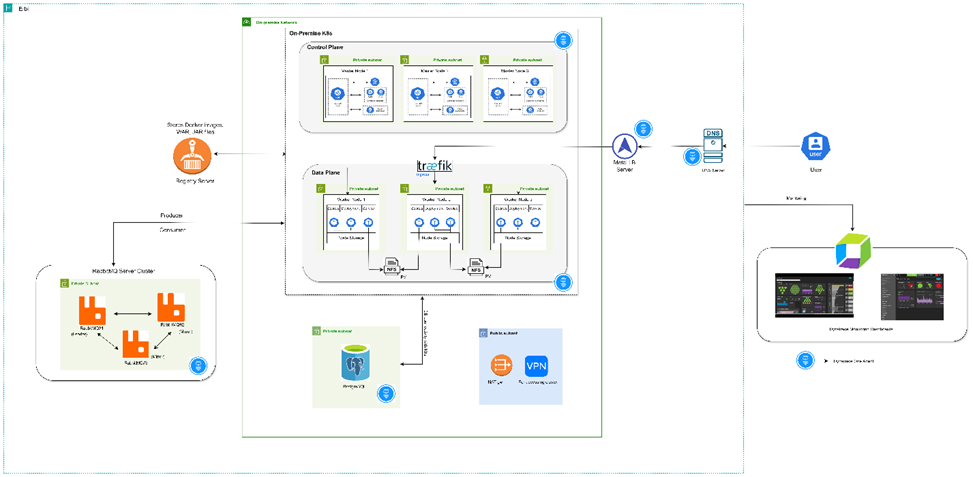Viewport: 973px width, 477px height.
Task: Click the Private subnet icon above PostgreSQL
Action: coord(316,332)
